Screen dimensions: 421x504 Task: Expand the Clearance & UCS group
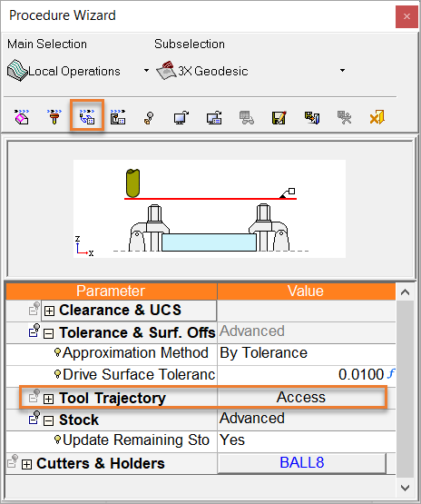click(49, 311)
